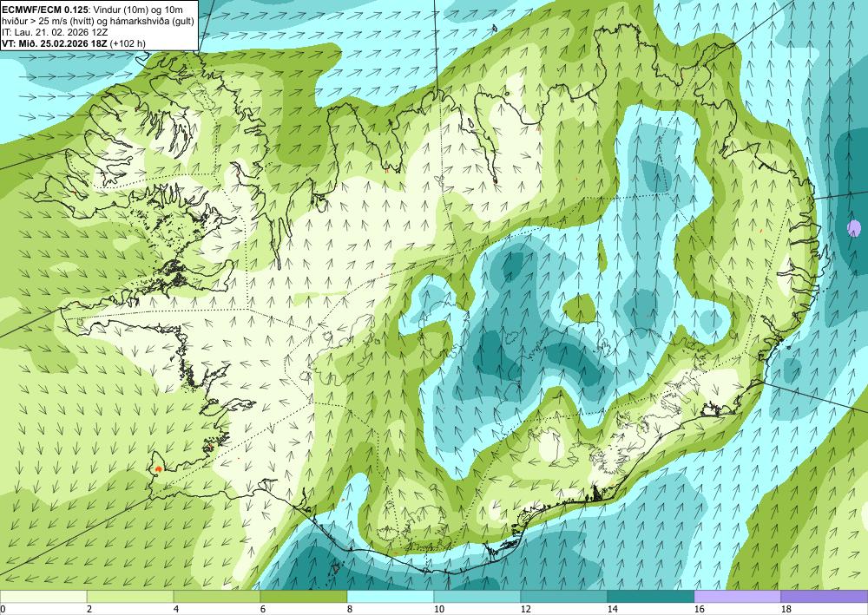
Task: Click the scale label '8'
Action: 350,609
